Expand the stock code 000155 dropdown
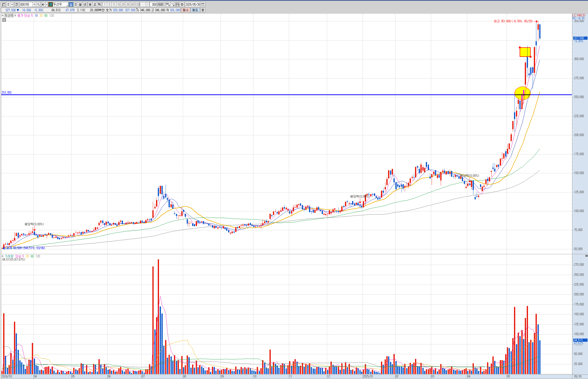 click(x=34, y=4)
